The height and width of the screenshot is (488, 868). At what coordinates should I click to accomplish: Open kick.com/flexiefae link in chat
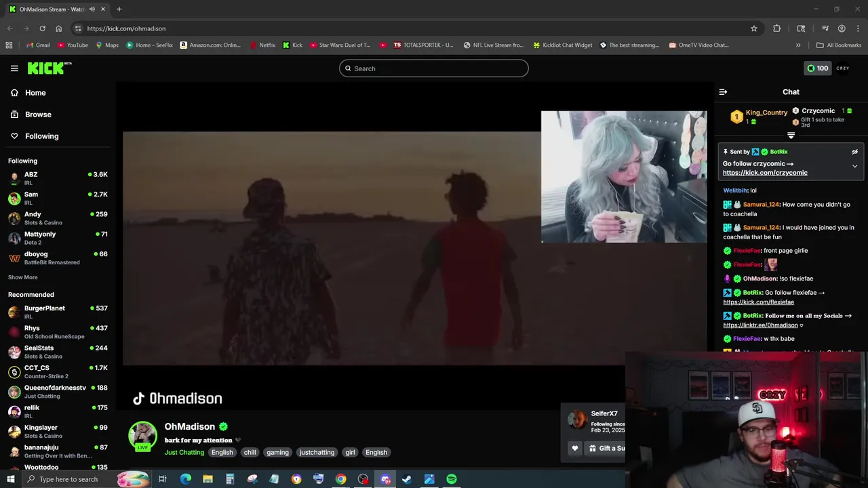[x=758, y=302]
